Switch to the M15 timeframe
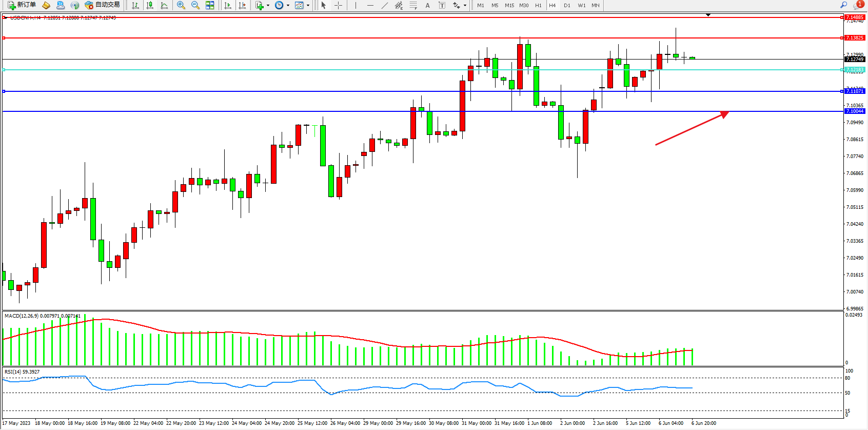The width and height of the screenshot is (868, 430). [509, 5]
